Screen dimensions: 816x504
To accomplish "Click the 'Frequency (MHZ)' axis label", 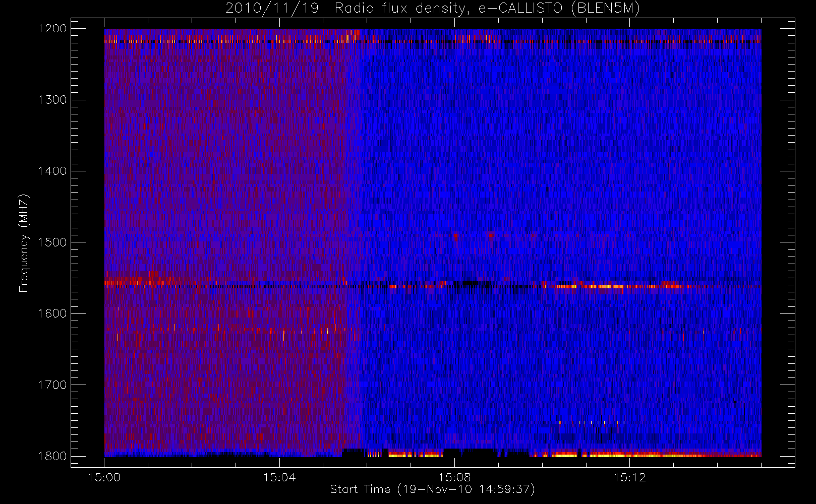I will click(24, 243).
